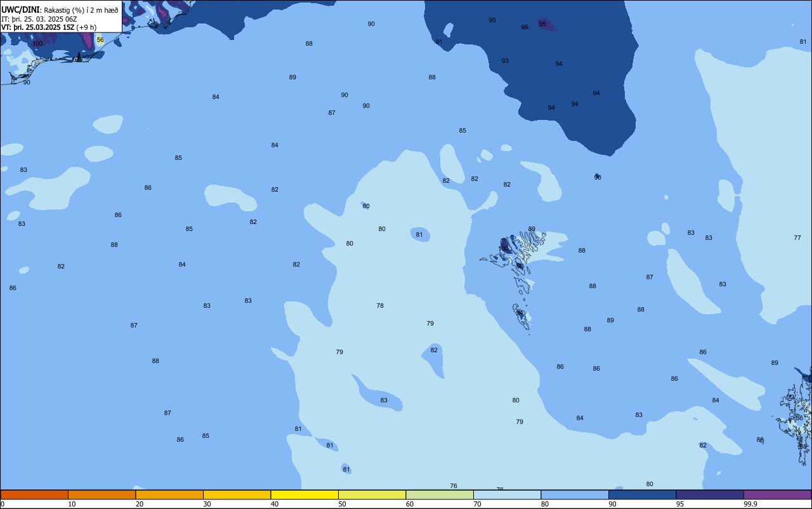This screenshot has width=812, height=509.
Task: Select the orange 10–20 legend color band
Action: tap(101, 494)
